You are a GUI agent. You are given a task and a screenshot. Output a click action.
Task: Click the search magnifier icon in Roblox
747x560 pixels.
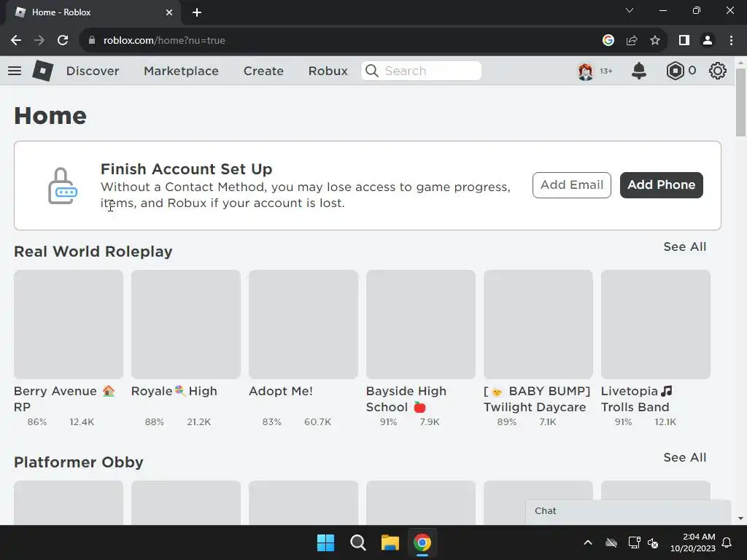371,71
